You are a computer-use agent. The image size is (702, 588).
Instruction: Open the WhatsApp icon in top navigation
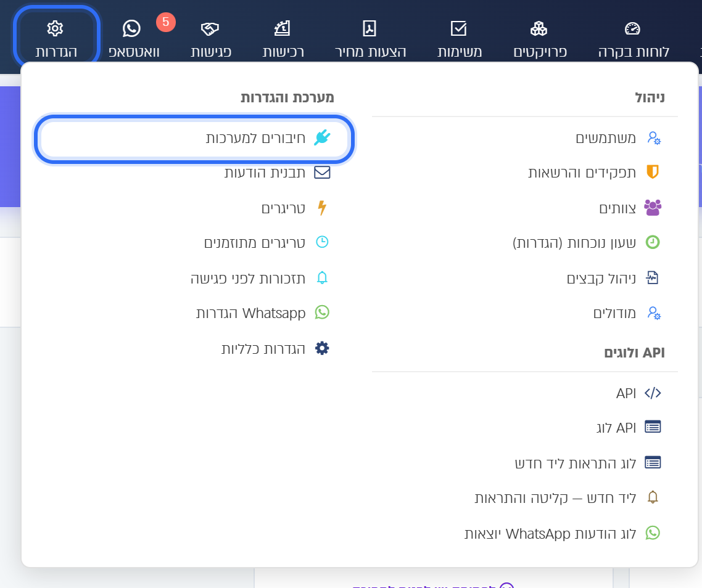tap(131, 28)
